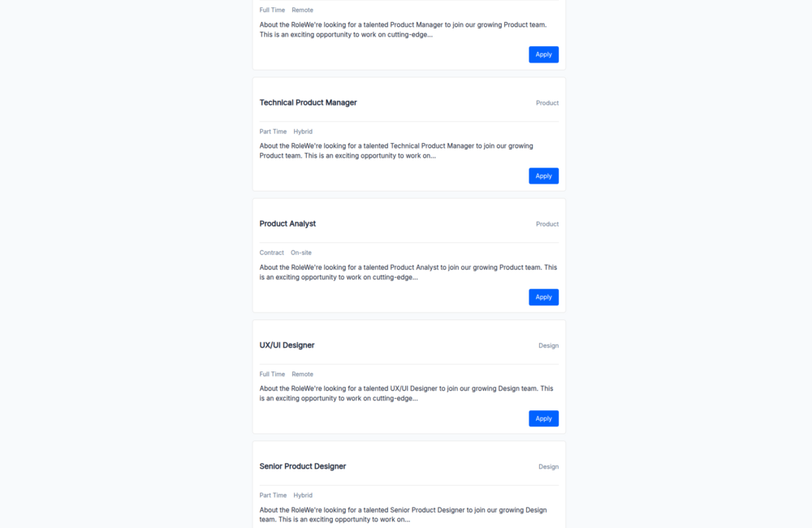The image size is (812, 528).
Task: Select the Design category label on UX/UI Designer
Action: pyautogui.click(x=548, y=345)
